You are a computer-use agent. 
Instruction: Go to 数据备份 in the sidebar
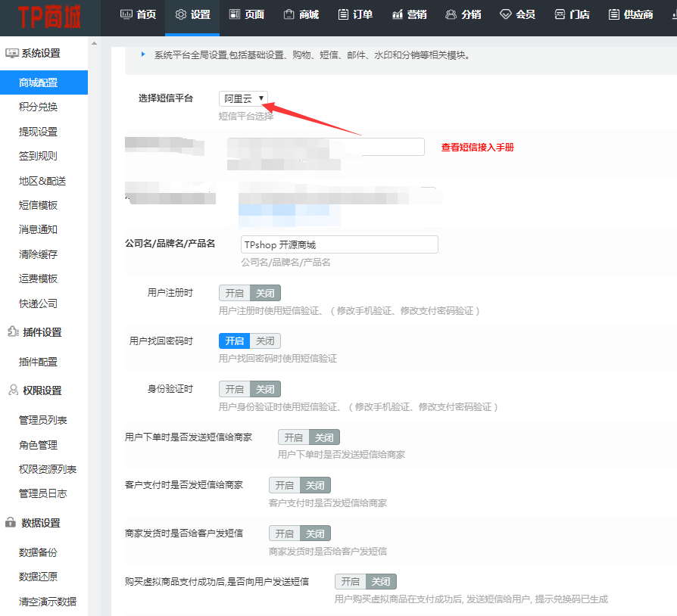point(38,552)
